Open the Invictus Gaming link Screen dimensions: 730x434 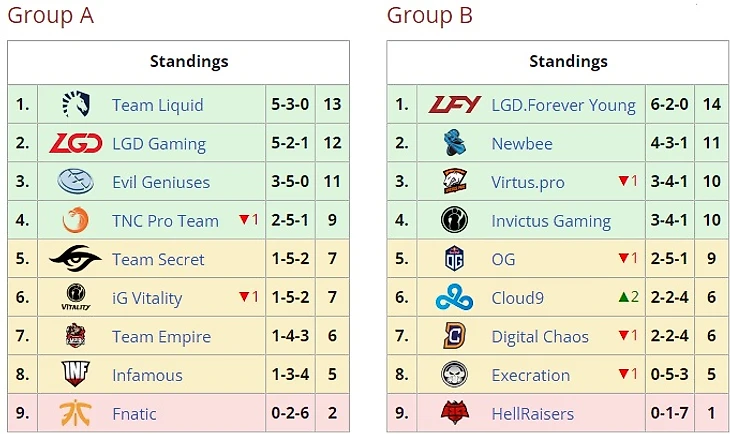coord(551,221)
